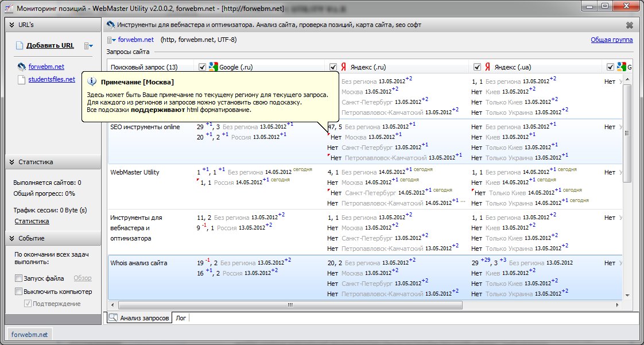Uncheck the Google (.ru) column checkbox

pyautogui.click(x=202, y=67)
